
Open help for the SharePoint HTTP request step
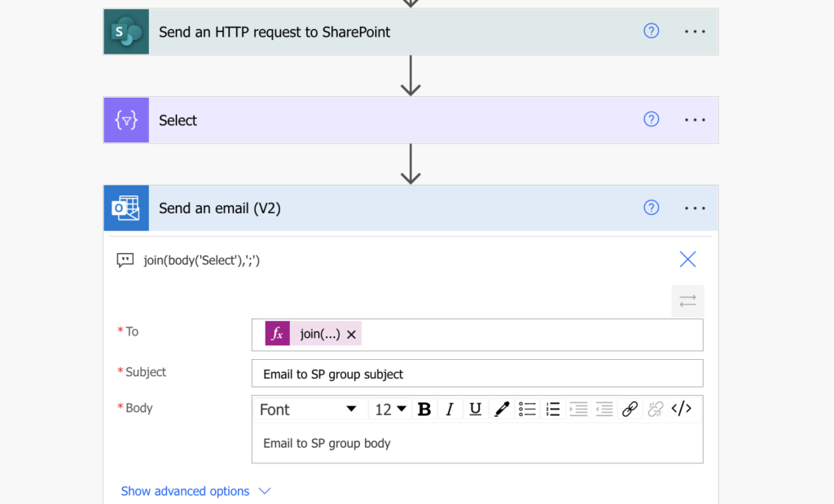(x=651, y=31)
